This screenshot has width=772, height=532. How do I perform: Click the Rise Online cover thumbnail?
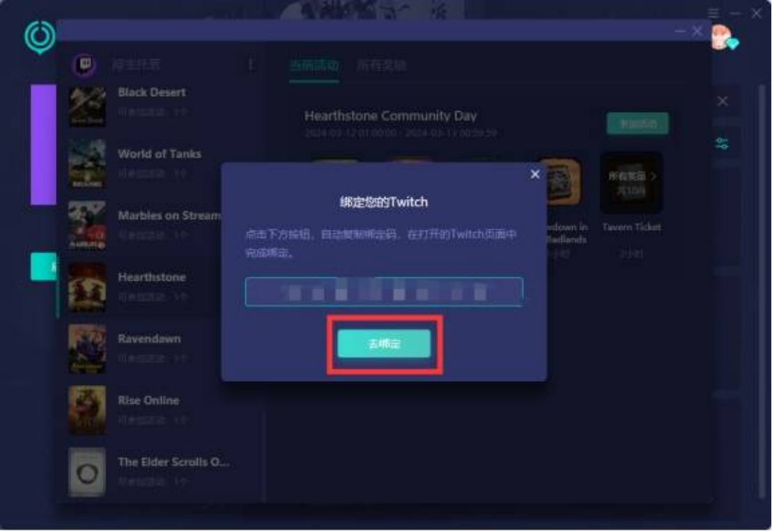(x=87, y=410)
